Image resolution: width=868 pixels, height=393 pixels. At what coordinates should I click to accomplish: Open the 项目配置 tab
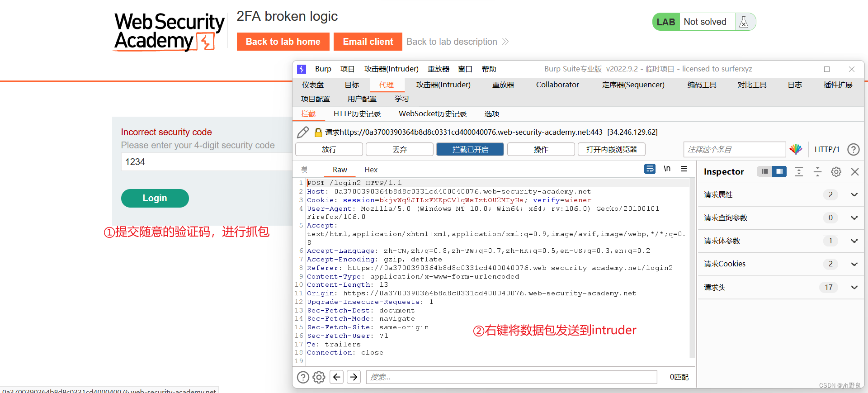pyautogui.click(x=316, y=99)
